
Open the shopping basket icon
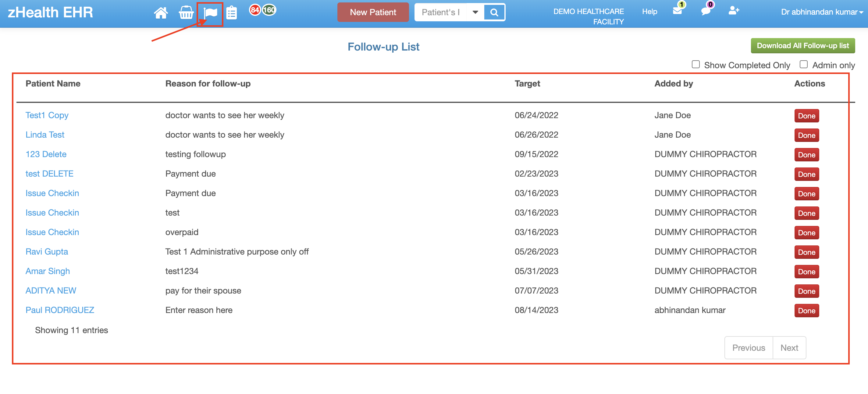tap(186, 13)
